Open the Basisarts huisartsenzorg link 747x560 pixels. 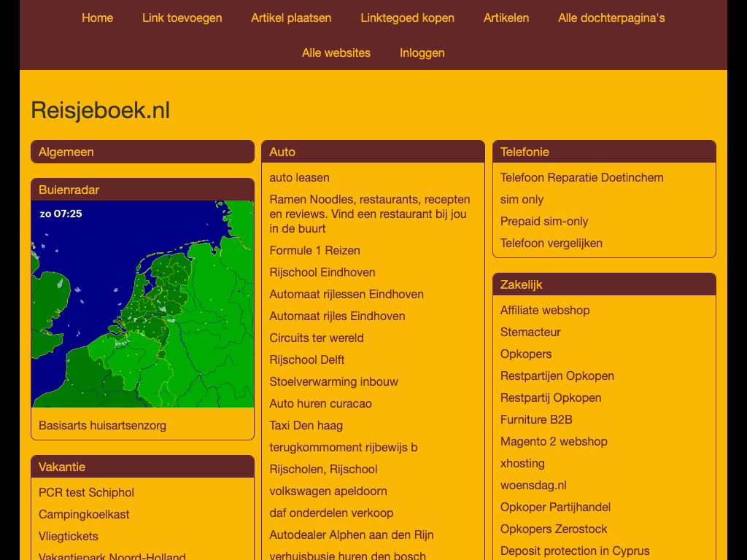[x=102, y=425]
